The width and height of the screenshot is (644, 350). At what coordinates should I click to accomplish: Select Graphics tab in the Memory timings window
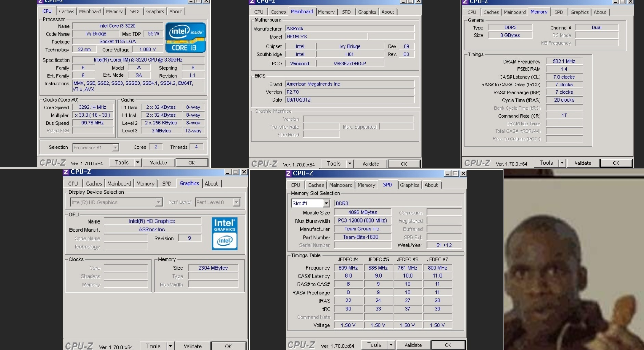tap(579, 12)
